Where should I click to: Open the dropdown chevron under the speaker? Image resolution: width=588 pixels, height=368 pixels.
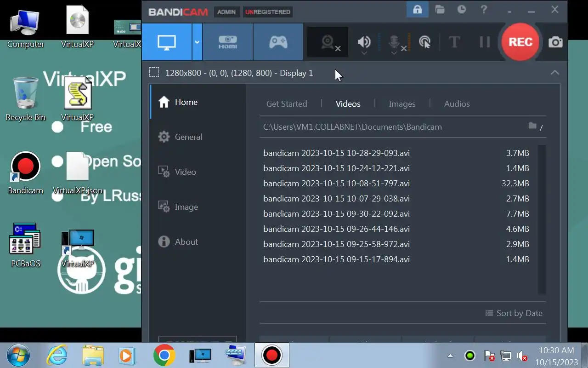coord(364,53)
